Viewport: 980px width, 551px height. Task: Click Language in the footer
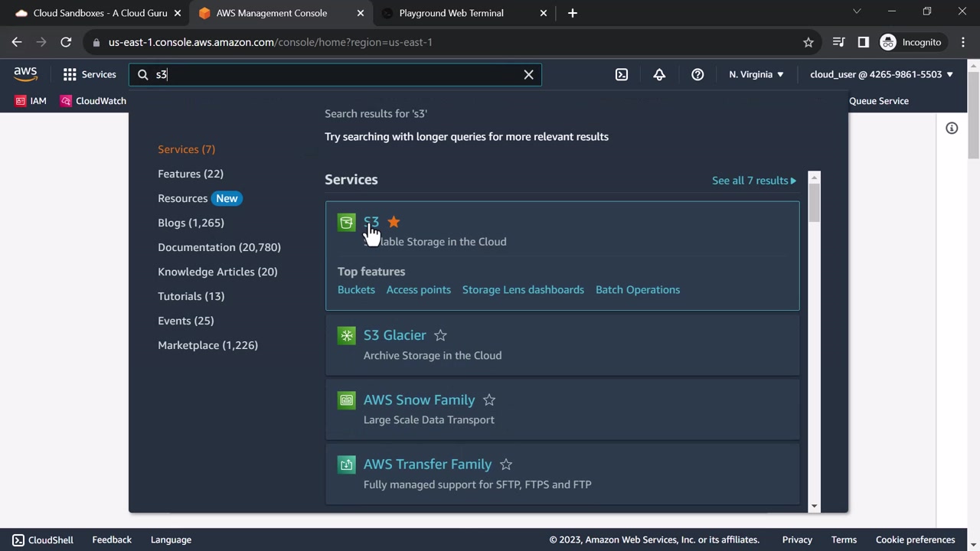pos(171,540)
